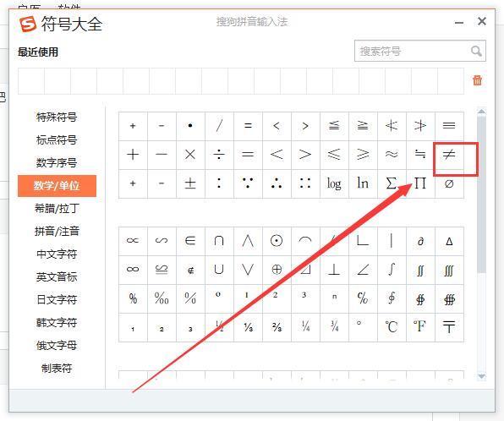
Task: Open the 标点符号 category
Action: [x=57, y=139]
